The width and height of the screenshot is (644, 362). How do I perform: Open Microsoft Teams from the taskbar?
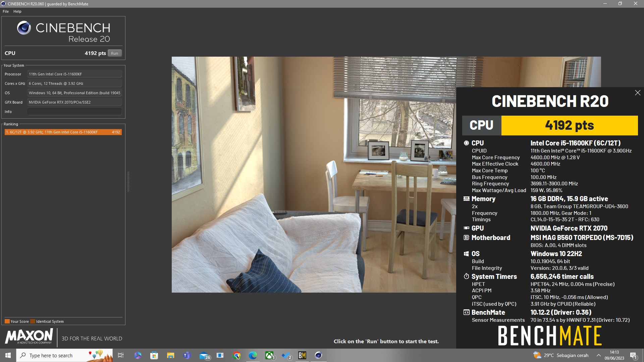[x=187, y=355]
